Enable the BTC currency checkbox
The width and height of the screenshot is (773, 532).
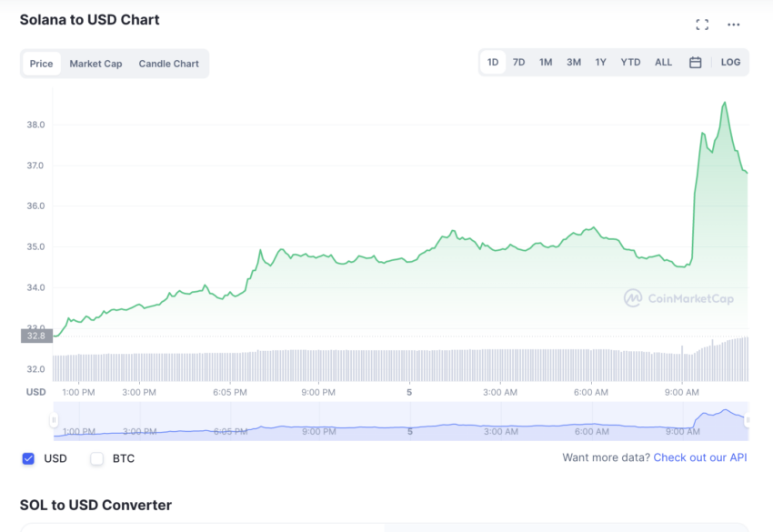[x=96, y=458]
